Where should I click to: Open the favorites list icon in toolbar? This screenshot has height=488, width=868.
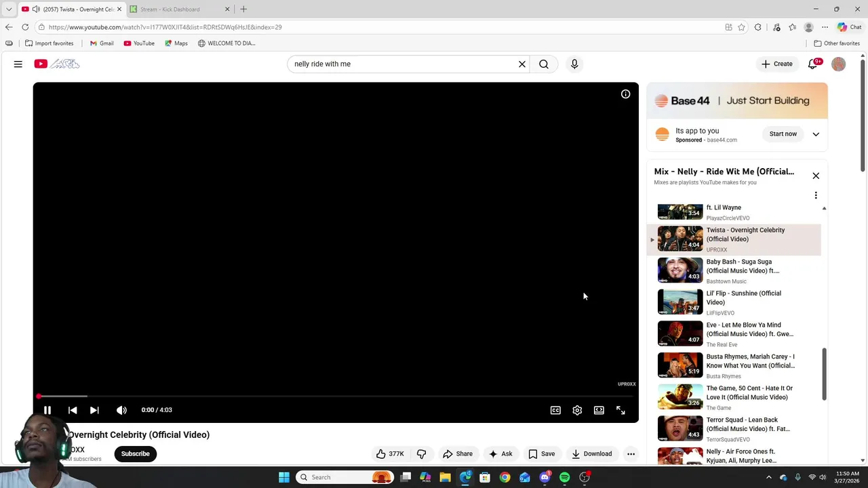792,27
